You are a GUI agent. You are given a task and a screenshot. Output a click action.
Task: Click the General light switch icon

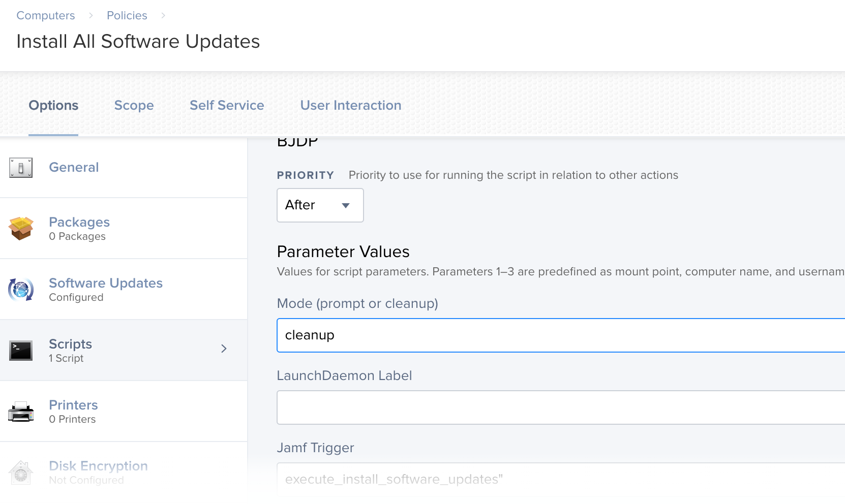point(21,168)
